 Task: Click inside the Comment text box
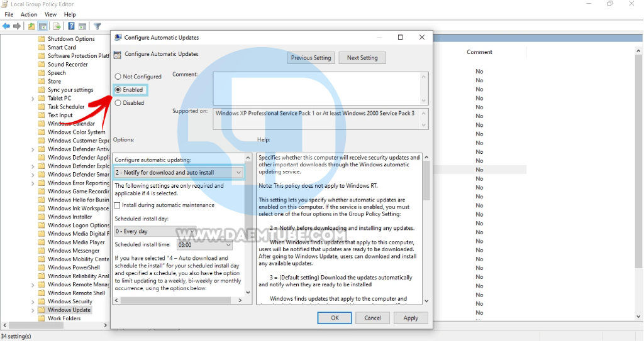pyautogui.click(x=317, y=89)
